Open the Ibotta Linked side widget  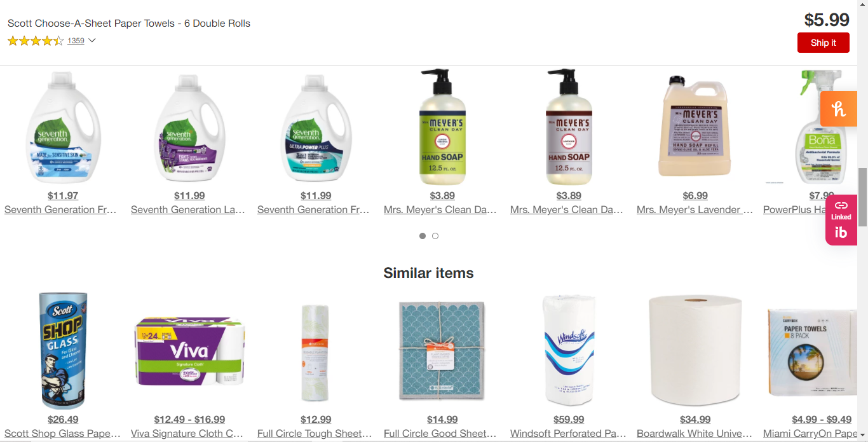pyautogui.click(x=841, y=220)
